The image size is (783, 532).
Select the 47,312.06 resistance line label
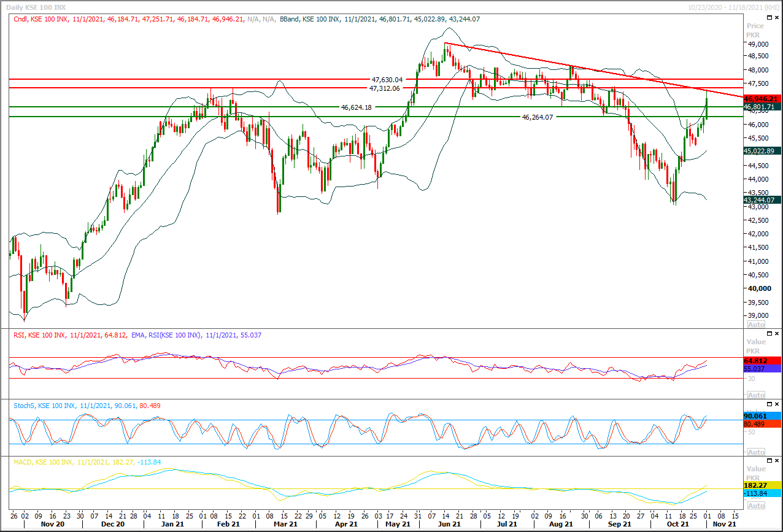pyautogui.click(x=384, y=88)
